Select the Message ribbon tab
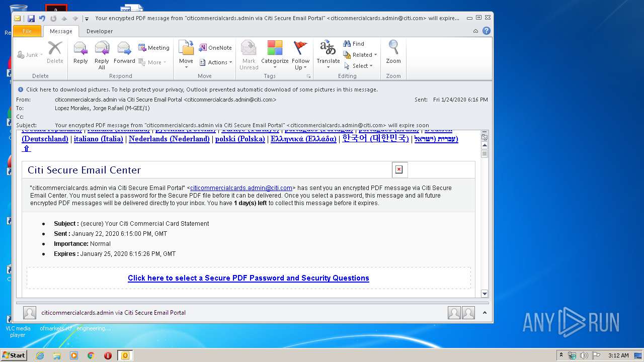Viewport: 644px width, 362px height. point(61,31)
